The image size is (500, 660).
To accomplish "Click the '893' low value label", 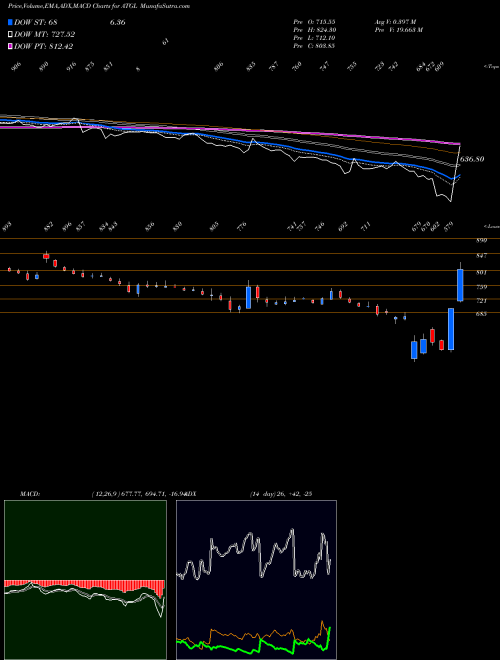I will tap(7, 227).
